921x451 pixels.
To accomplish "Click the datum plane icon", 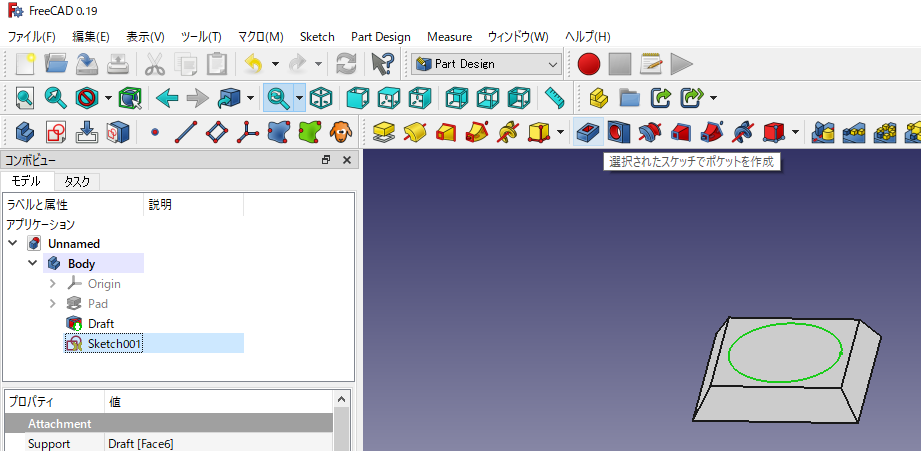I will click(217, 132).
